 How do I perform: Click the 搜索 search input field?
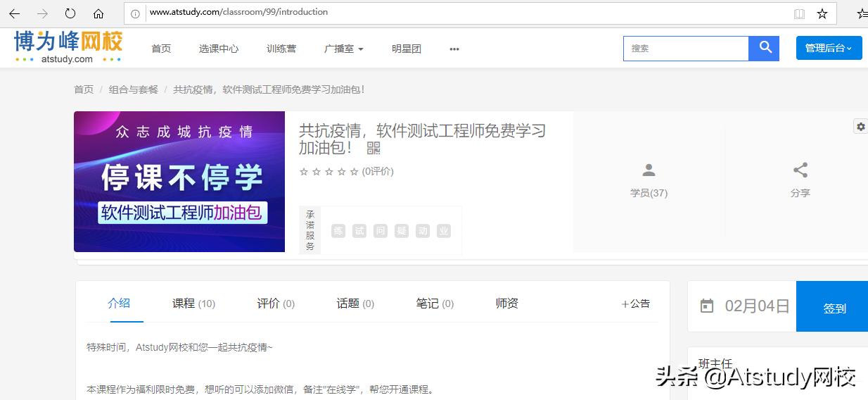686,49
